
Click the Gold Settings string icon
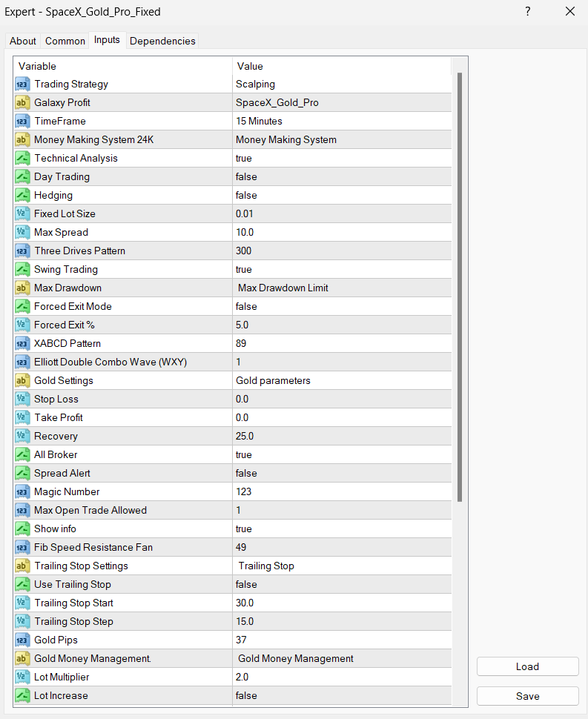pyautogui.click(x=22, y=381)
